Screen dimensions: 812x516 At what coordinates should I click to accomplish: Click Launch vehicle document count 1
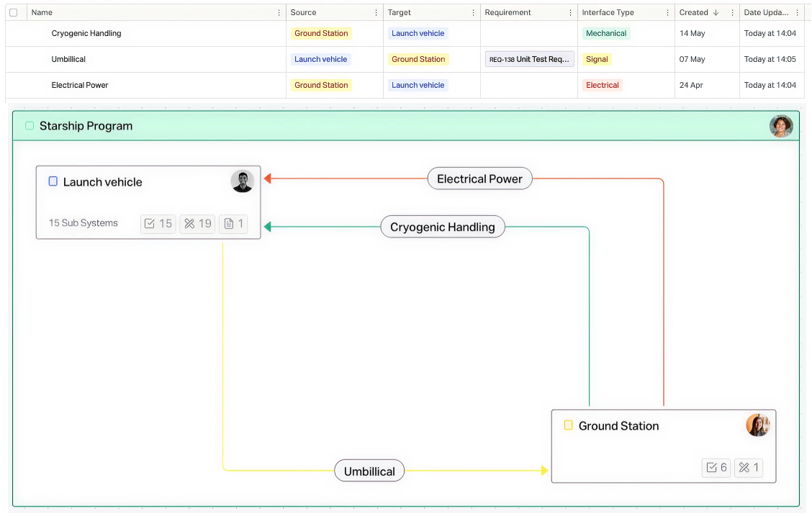233,224
